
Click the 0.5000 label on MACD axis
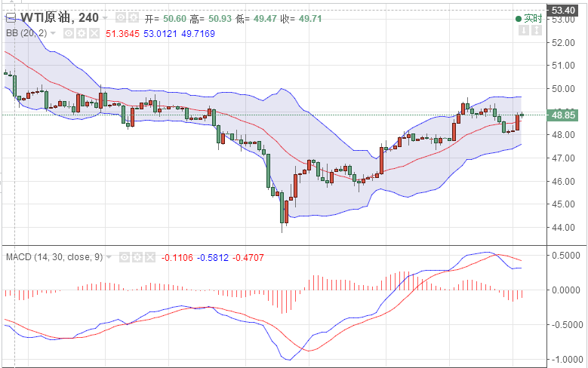point(566,256)
